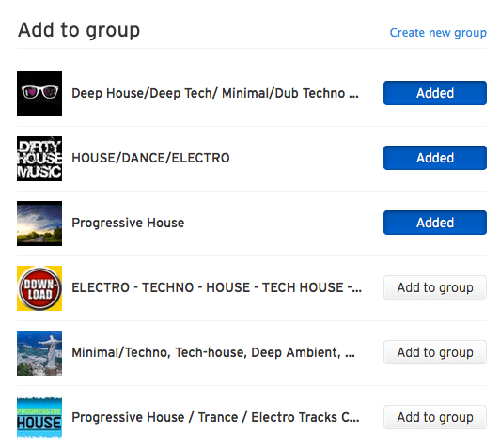Open the red Download badge thumbnail
The image size is (500, 448).
[x=39, y=288]
